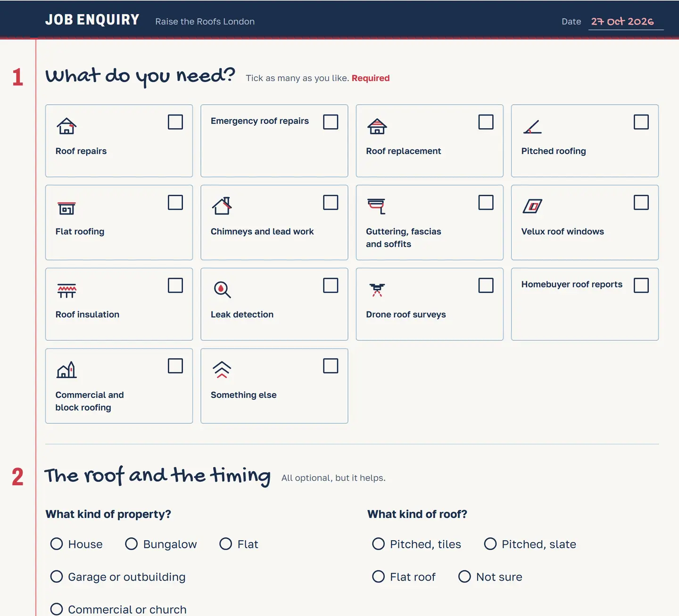Tick the Homebuyer roof reports checkbox
This screenshot has width=679, height=616.
tap(641, 286)
